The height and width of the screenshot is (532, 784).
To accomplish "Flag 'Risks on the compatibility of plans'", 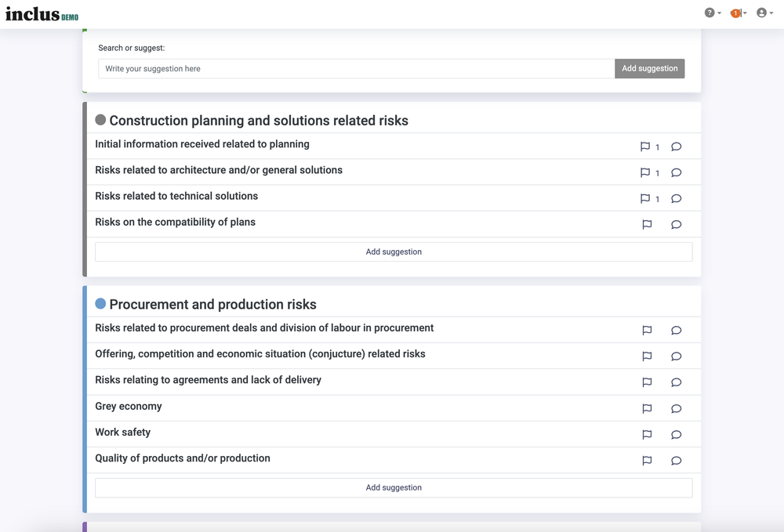I will [647, 224].
